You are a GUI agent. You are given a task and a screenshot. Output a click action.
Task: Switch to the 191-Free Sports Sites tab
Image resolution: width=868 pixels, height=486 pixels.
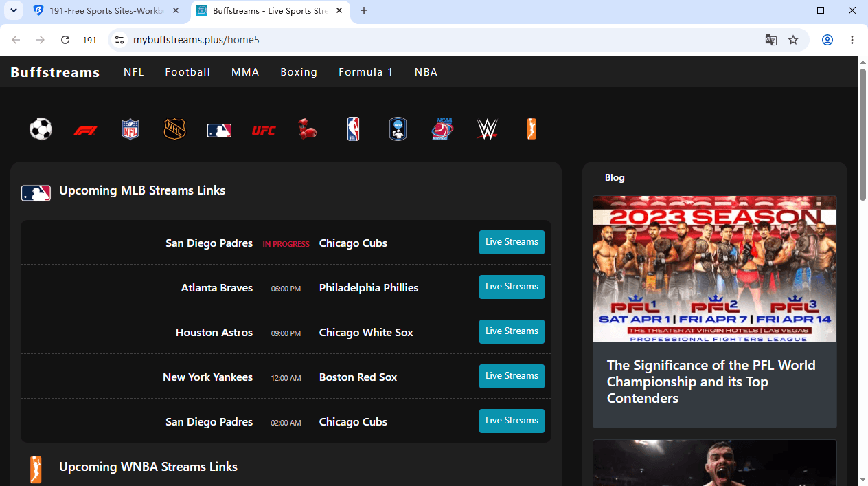[106, 11]
